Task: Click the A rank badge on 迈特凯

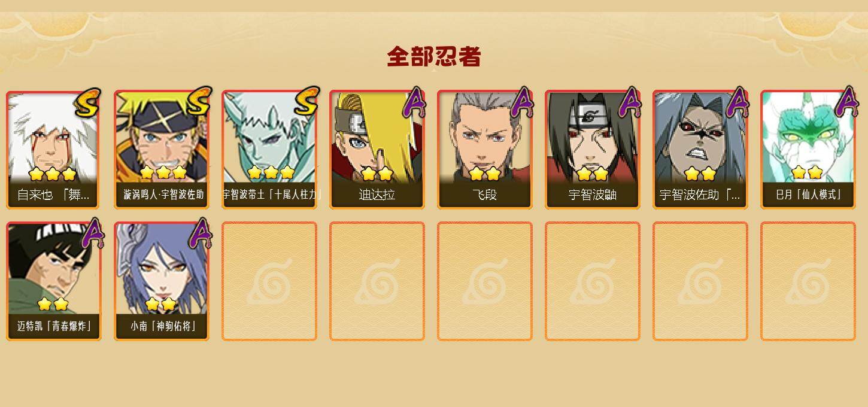Action: pos(93,233)
